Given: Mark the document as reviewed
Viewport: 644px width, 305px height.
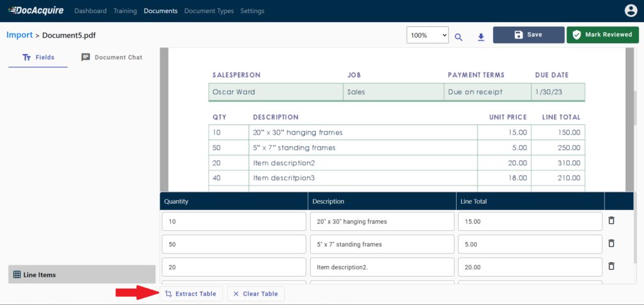Looking at the screenshot, I should point(602,35).
